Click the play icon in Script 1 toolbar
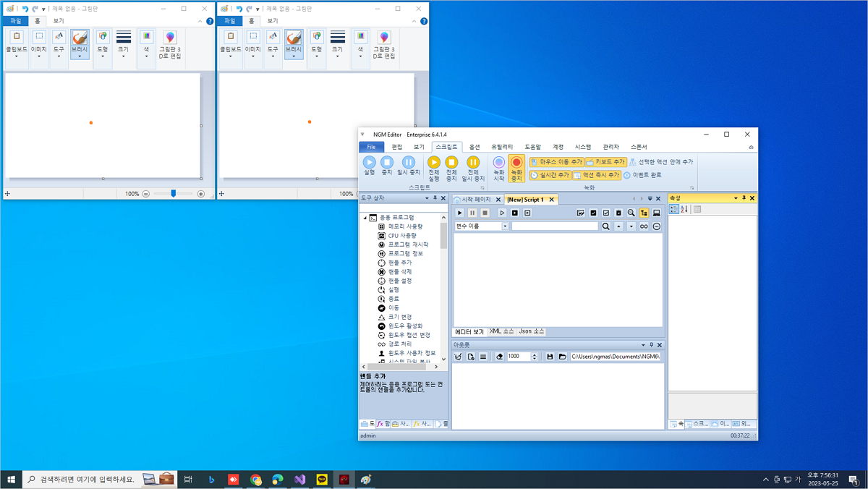 (459, 213)
